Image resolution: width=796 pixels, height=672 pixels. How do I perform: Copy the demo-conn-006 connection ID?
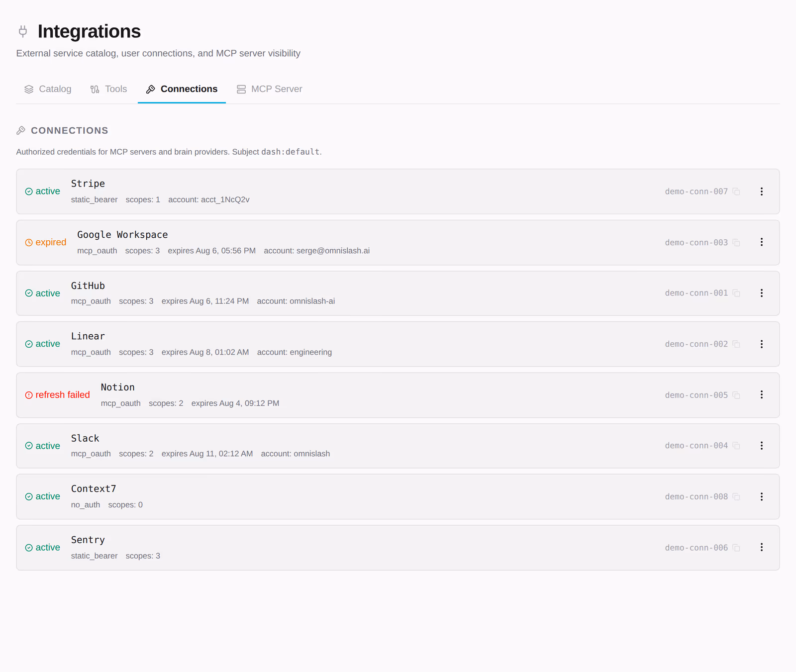(736, 548)
